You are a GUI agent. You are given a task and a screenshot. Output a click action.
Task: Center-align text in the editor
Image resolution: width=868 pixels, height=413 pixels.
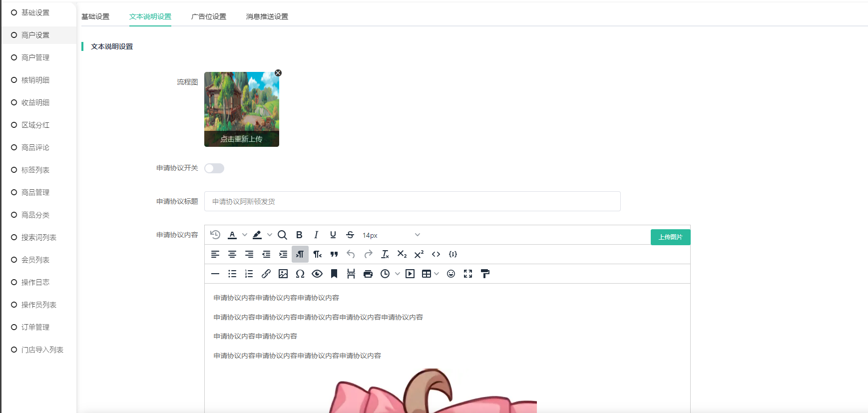232,254
